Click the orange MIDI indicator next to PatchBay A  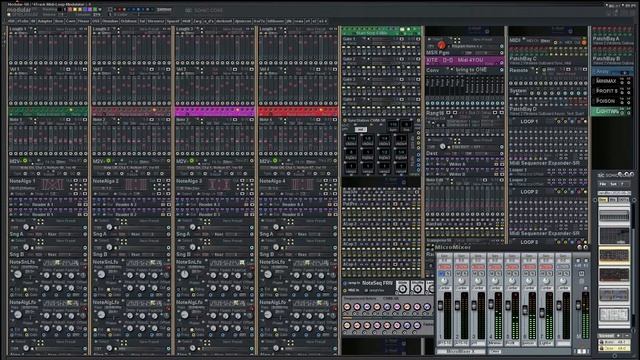pos(584,42)
